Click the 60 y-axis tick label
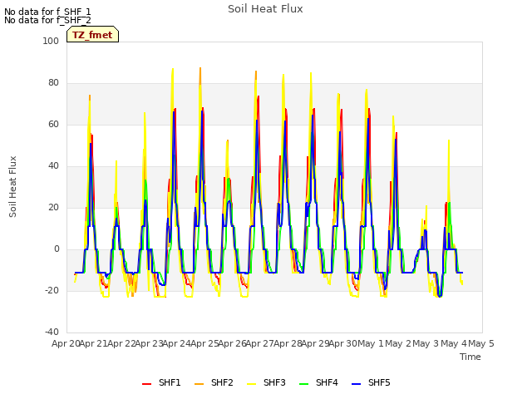This screenshot has height=399, width=532. (53, 124)
